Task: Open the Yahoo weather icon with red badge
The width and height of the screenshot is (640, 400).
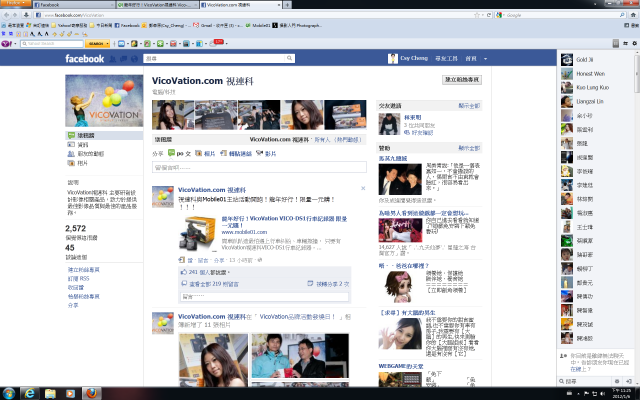Action: coord(216,42)
